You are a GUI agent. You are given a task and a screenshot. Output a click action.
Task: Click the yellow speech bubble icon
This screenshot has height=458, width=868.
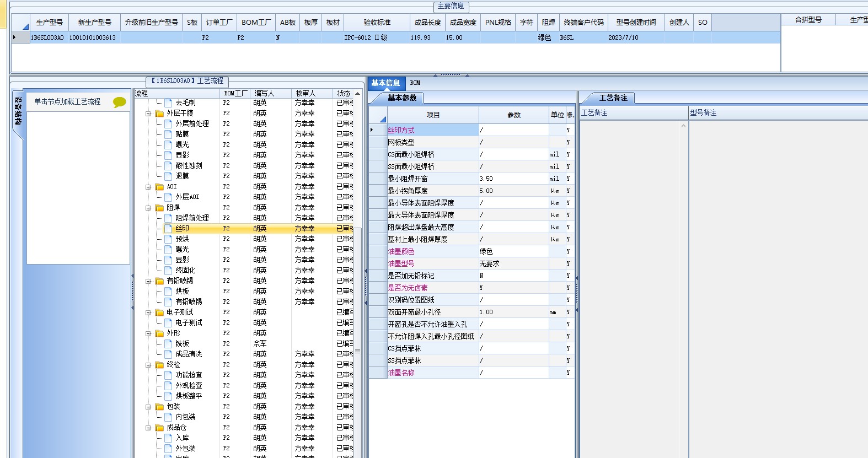[119, 102]
